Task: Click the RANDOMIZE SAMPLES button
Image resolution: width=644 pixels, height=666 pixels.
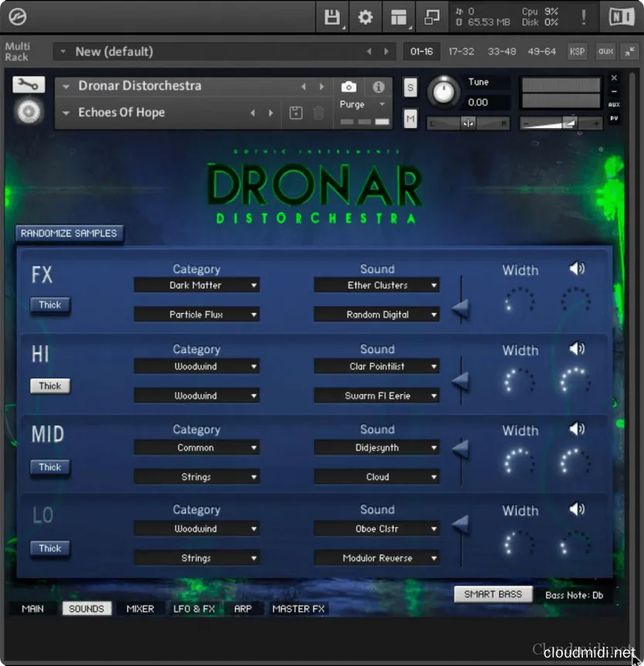Action: click(69, 233)
